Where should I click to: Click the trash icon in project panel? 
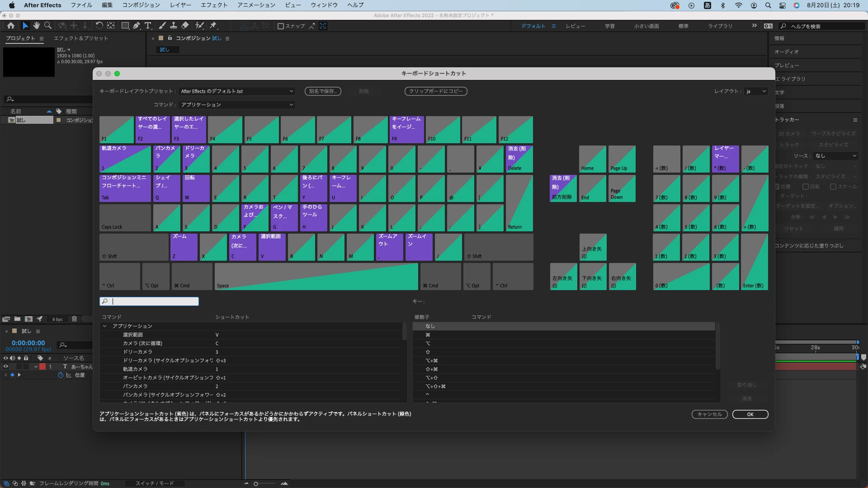(74, 319)
